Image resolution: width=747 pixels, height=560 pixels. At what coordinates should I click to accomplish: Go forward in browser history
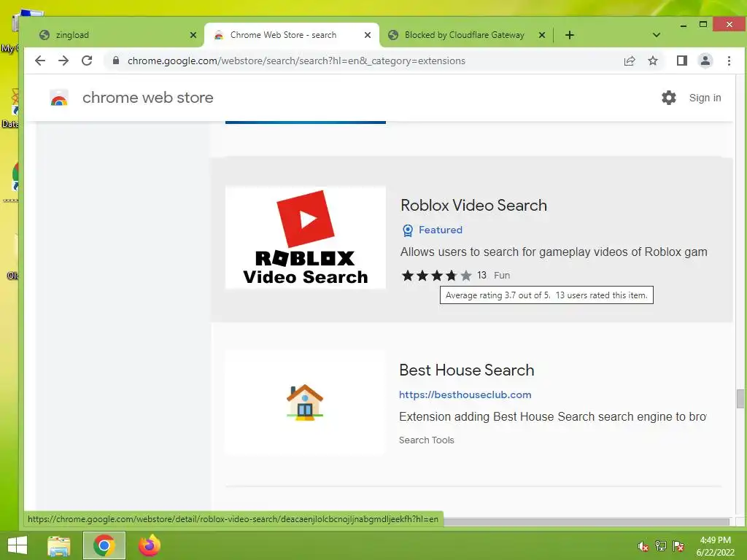(63, 61)
